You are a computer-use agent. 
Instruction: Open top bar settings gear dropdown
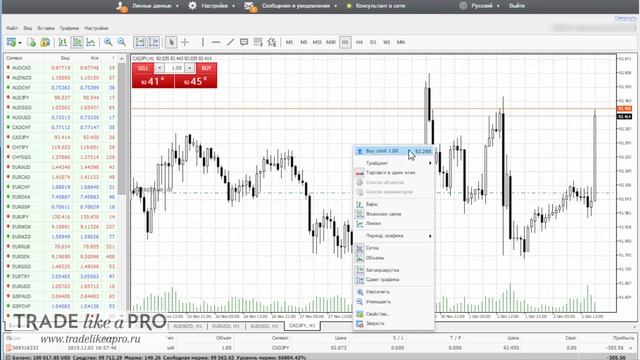click(211, 6)
